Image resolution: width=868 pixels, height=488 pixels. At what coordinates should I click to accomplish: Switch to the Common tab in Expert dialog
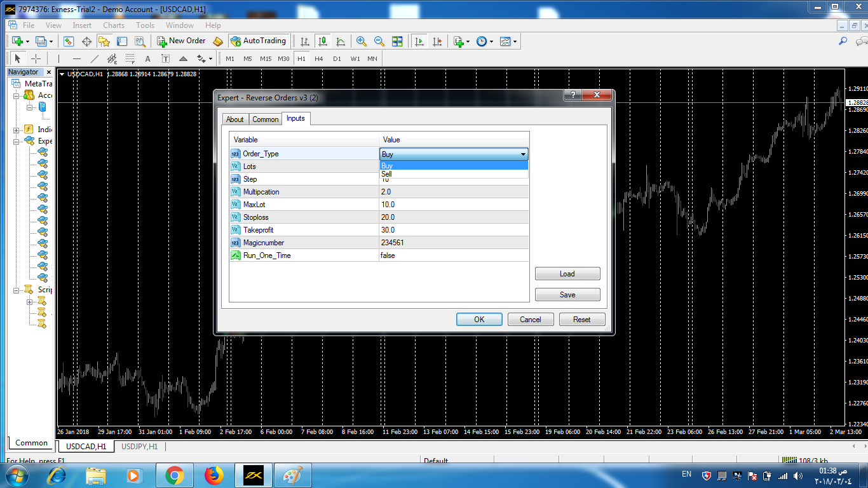[266, 119]
